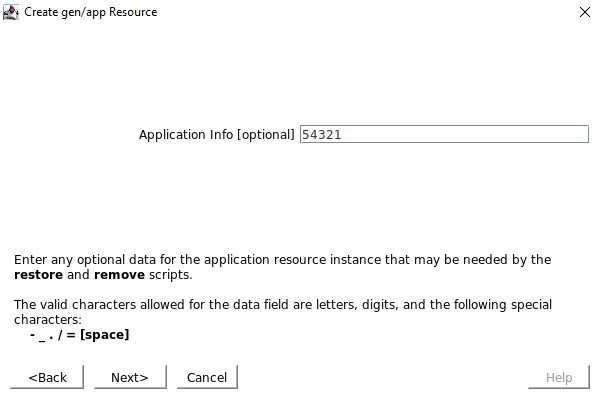
Task: Close the Create gen/app Resource dialog
Action: 585,12
